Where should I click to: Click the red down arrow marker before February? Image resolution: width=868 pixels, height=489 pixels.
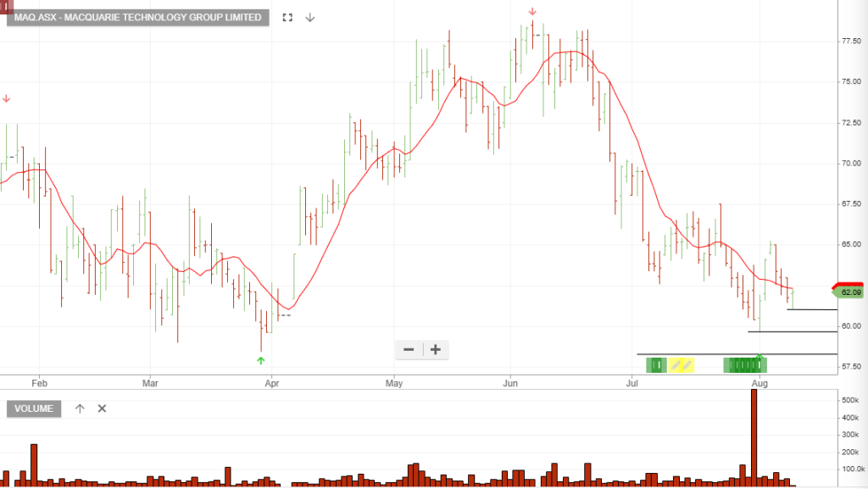click(x=6, y=99)
